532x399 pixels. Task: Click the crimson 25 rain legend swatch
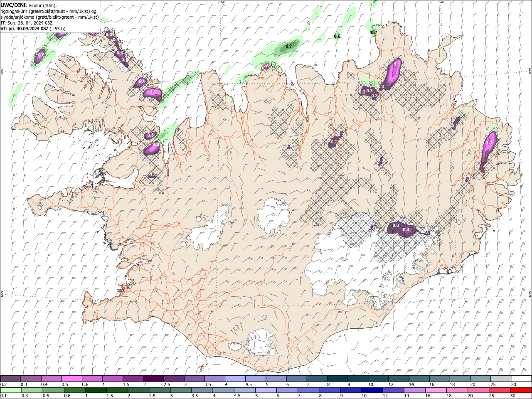(500, 390)
